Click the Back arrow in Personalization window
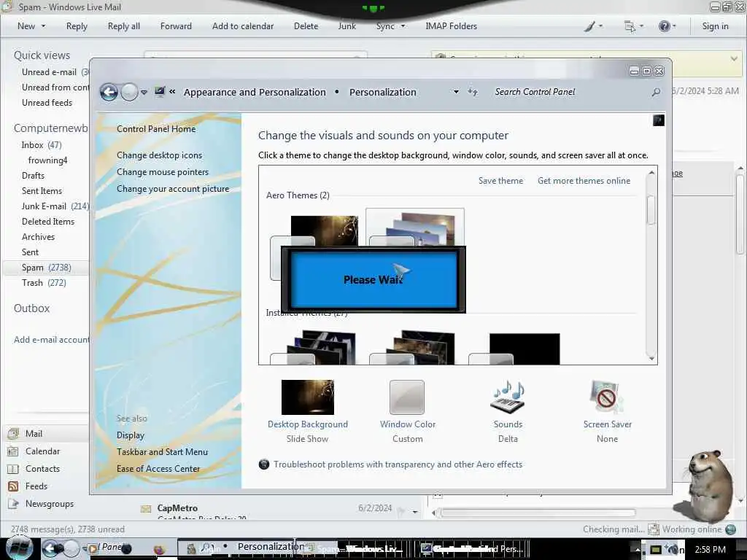Viewport: 747px width, 560px height. [x=109, y=92]
